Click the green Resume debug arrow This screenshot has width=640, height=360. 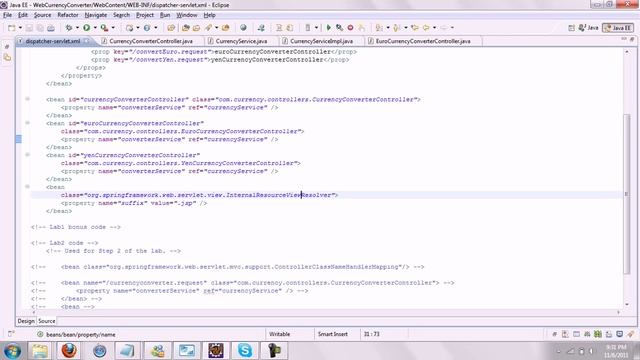pos(329,28)
